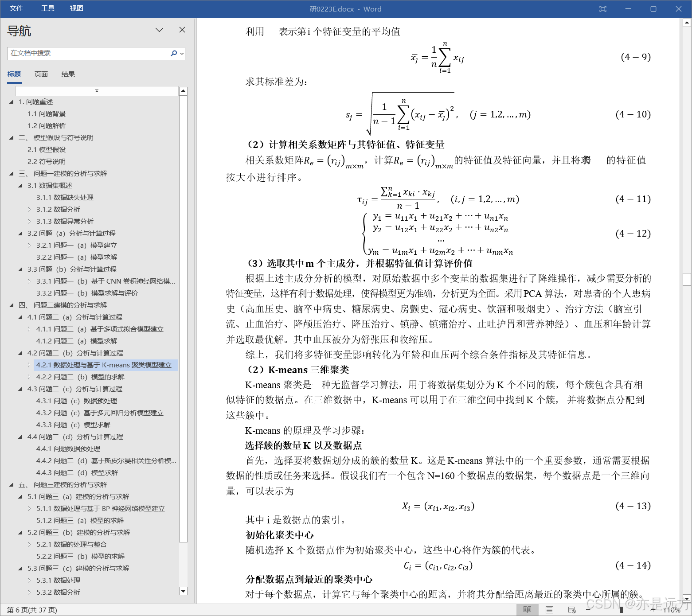Collapse the 3.2 问题 (a) heading
This screenshot has height=616, width=692.
click(20, 234)
